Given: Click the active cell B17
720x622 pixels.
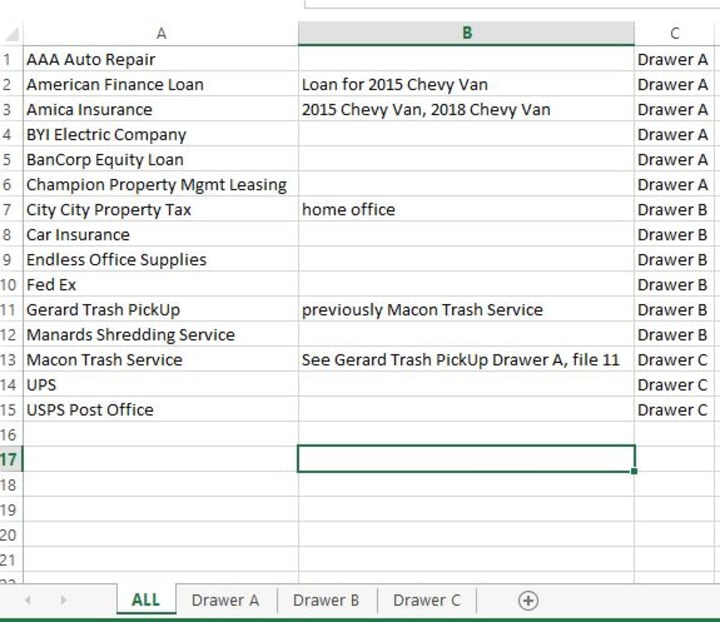Looking at the screenshot, I should point(467,459).
